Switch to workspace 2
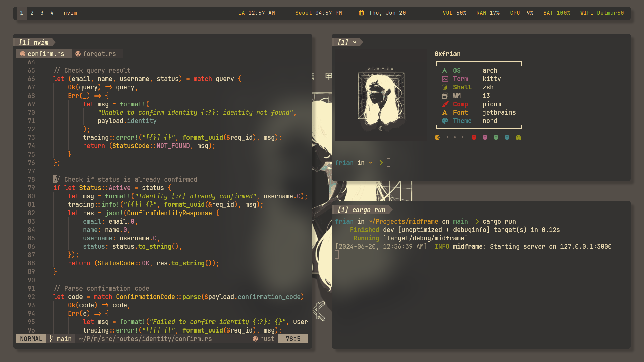 [x=32, y=13]
